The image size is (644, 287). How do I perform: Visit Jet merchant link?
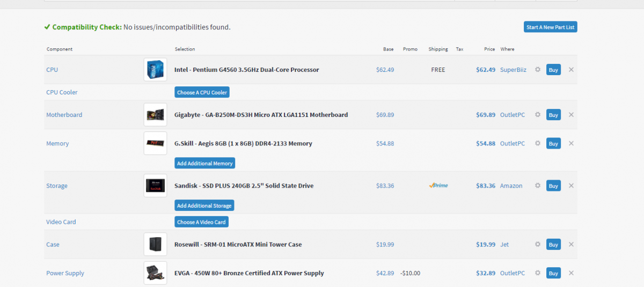coord(504,244)
